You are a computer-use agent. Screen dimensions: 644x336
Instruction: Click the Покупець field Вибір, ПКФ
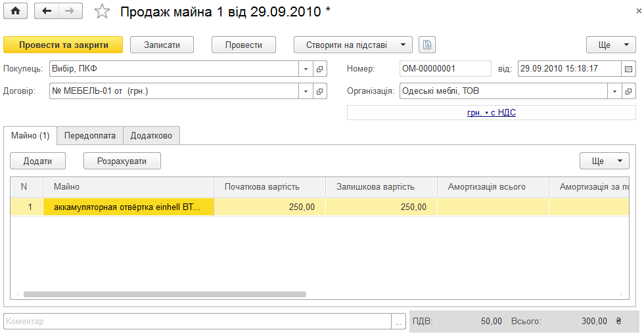[174, 69]
